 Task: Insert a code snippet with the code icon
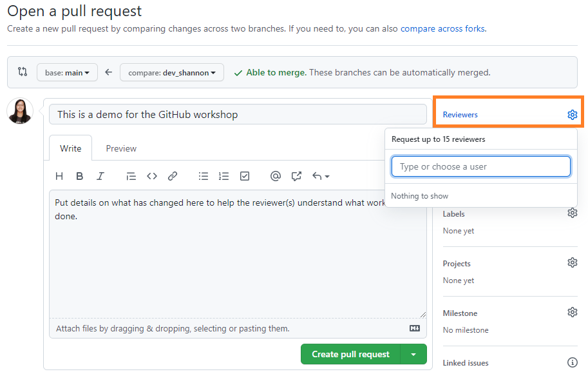(152, 176)
